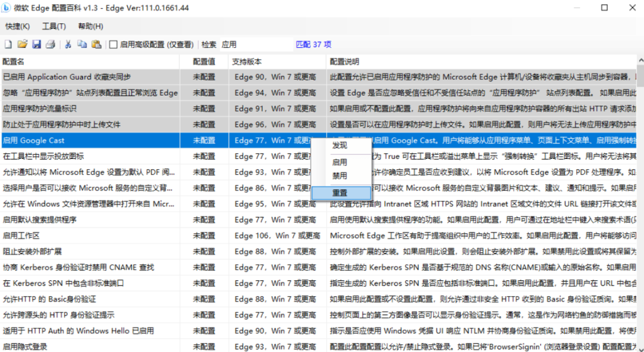Open the 快捷(K) menu
644x352 pixels.
(17, 26)
